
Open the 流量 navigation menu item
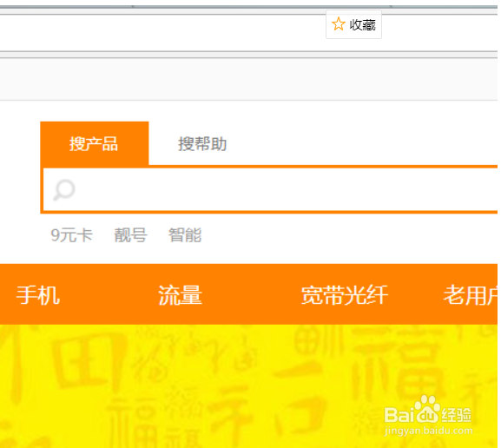(181, 295)
